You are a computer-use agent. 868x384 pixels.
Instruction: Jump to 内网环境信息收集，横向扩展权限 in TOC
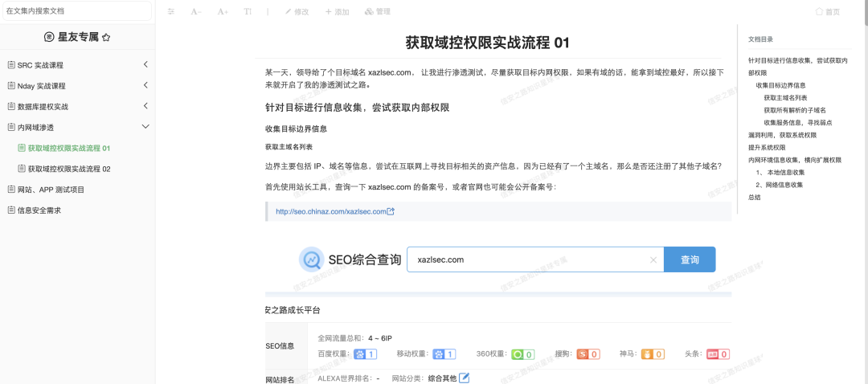coord(795,160)
